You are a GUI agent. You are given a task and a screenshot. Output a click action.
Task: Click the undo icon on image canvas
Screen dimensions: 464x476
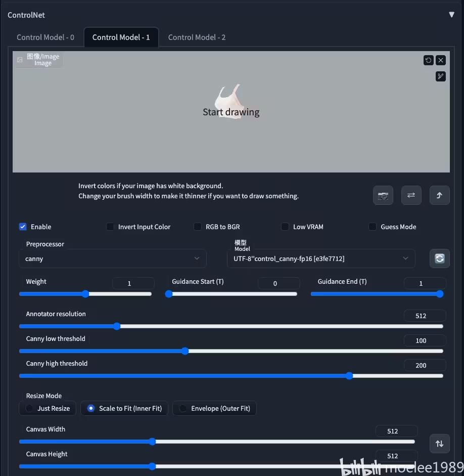click(428, 60)
